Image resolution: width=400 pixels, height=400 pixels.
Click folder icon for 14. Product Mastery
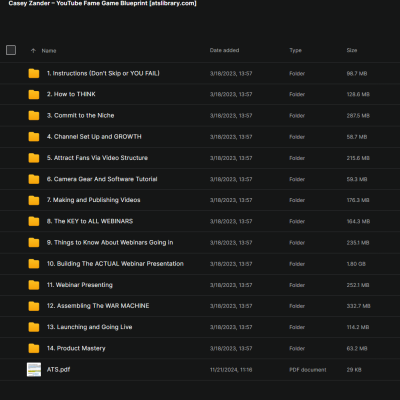click(x=34, y=348)
